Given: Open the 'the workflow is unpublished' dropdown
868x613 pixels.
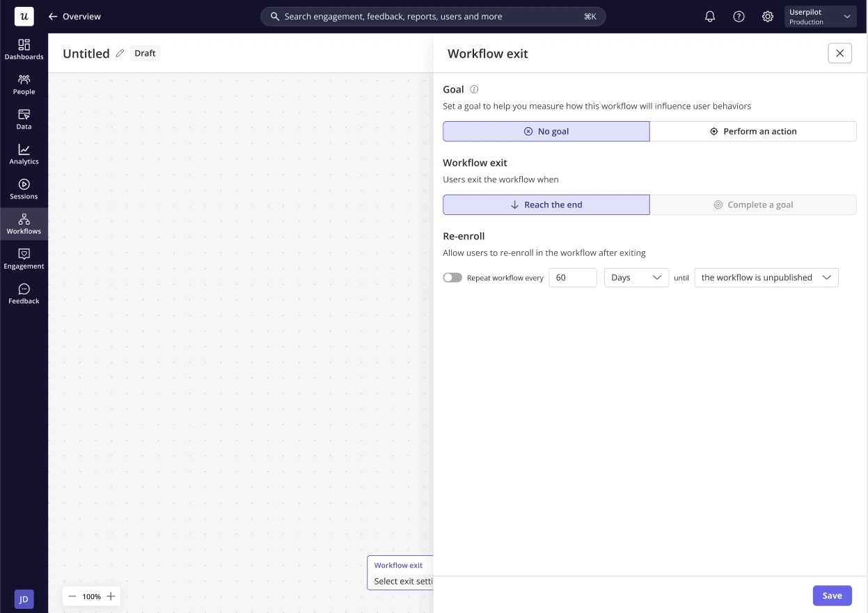Looking at the screenshot, I should 766,278.
